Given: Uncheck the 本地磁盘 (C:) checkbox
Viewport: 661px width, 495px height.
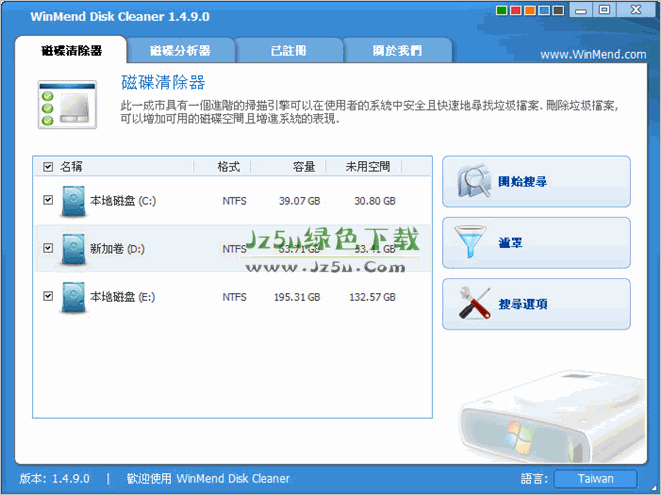Looking at the screenshot, I should [48, 200].
